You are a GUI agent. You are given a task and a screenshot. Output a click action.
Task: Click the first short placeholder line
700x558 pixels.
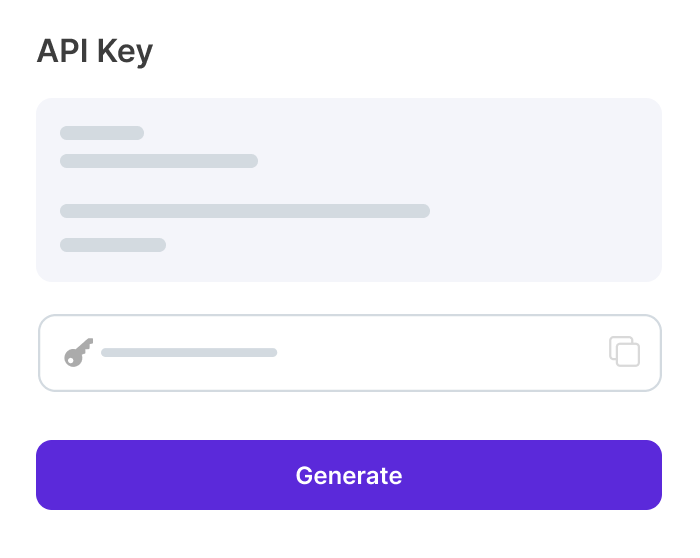click(x=102, y=133)
